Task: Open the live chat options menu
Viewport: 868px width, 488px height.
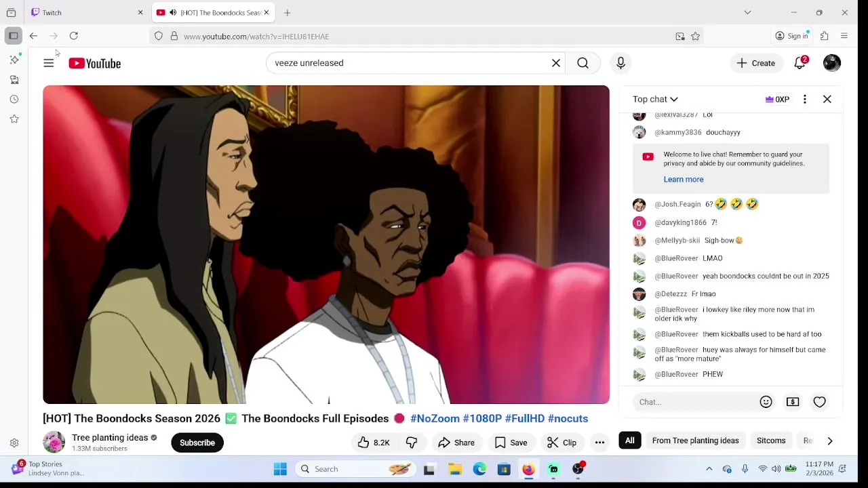Action: (805, 99)
